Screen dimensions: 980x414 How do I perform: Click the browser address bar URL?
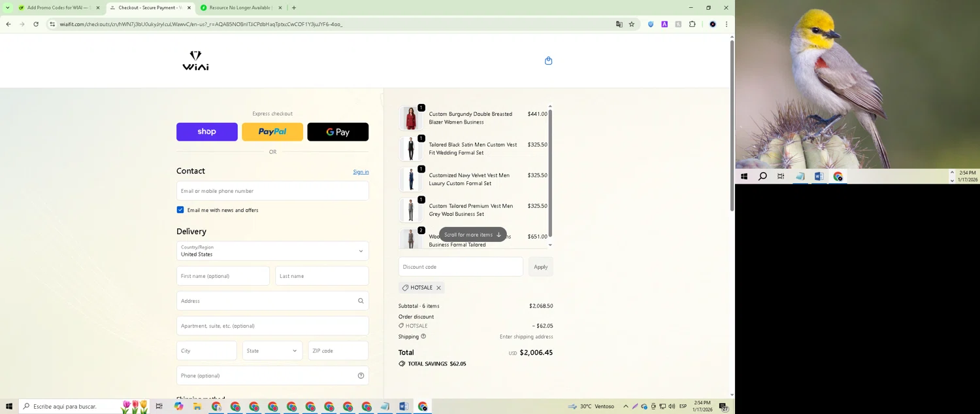(x=201, y=24)
